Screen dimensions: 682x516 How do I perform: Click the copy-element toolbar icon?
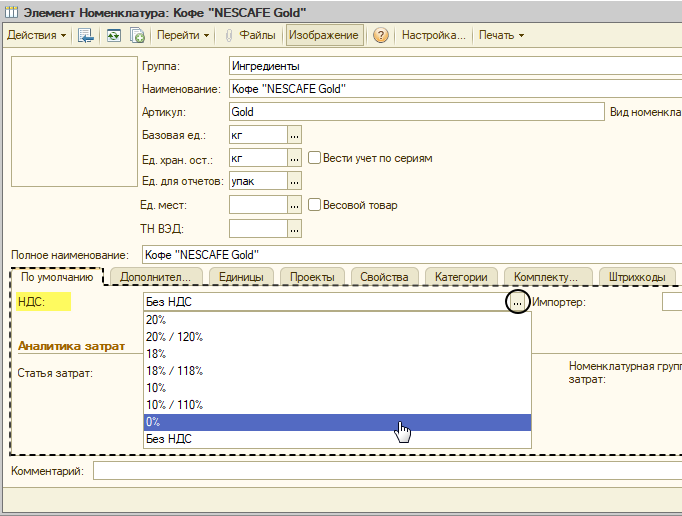pos(137,35)
